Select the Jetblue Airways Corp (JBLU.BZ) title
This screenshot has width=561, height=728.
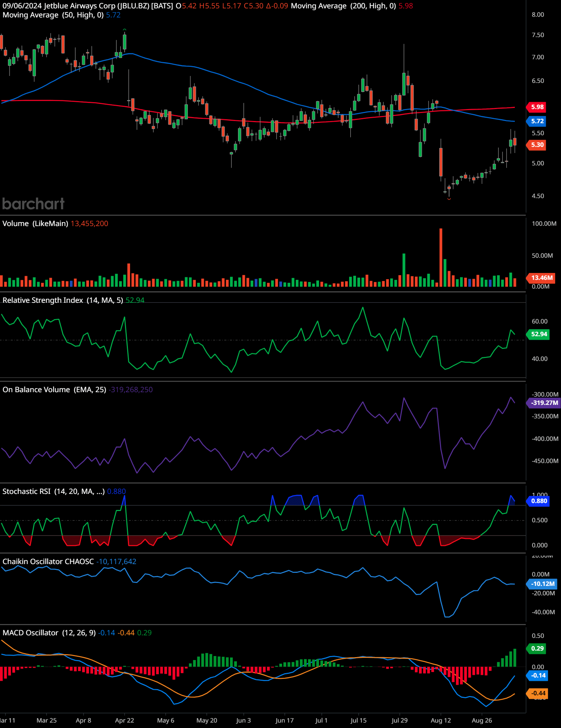[x=108, y=6]
